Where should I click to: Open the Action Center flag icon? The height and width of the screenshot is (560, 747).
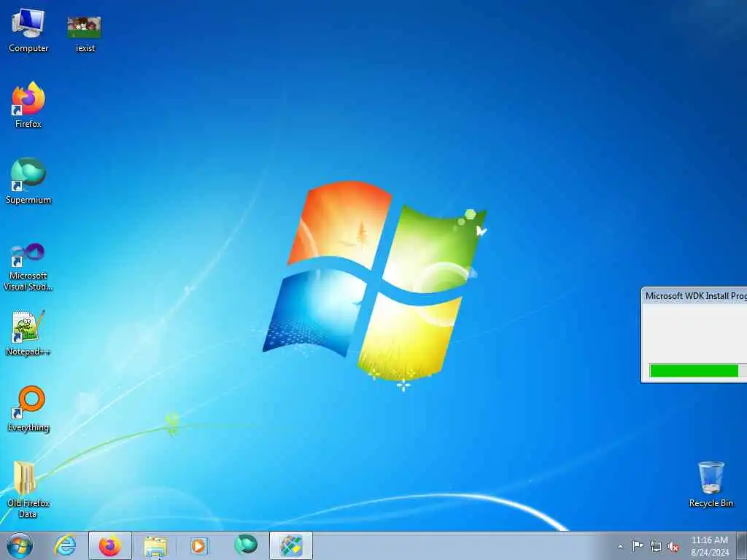[x=638, y=545]
